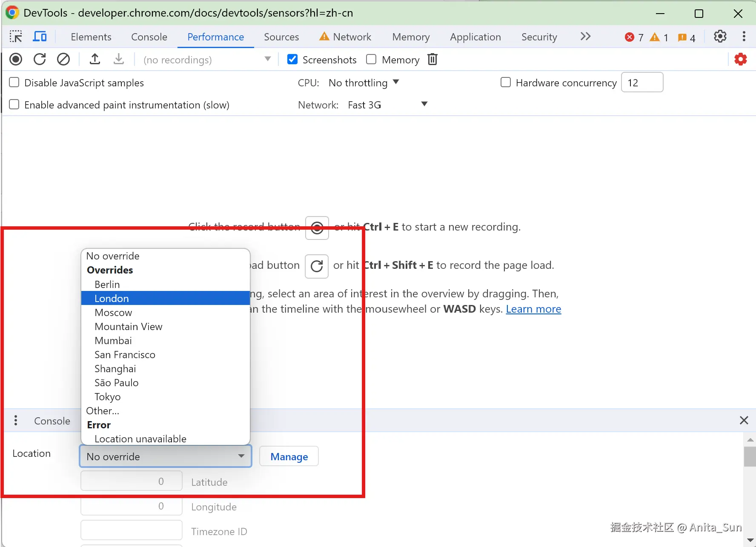Click the drawer scrollbar thumb
The height and width of the screenshot is (547, 756).
(x=750, y=457)
